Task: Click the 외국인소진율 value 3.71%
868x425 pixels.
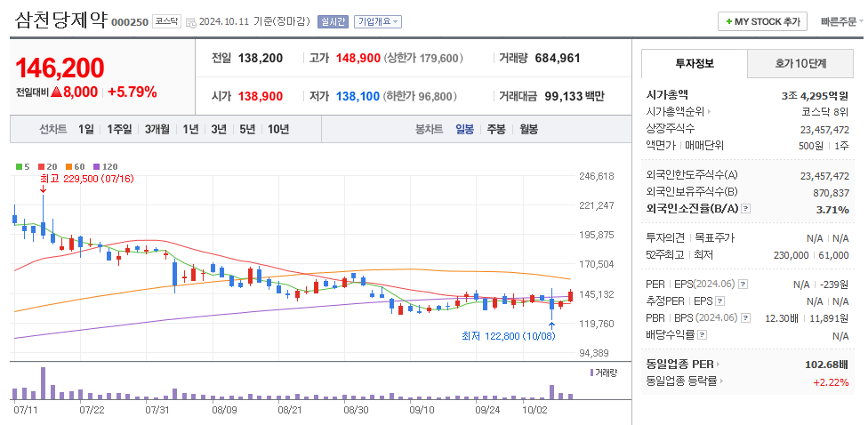Action: [x=832, y=209]
